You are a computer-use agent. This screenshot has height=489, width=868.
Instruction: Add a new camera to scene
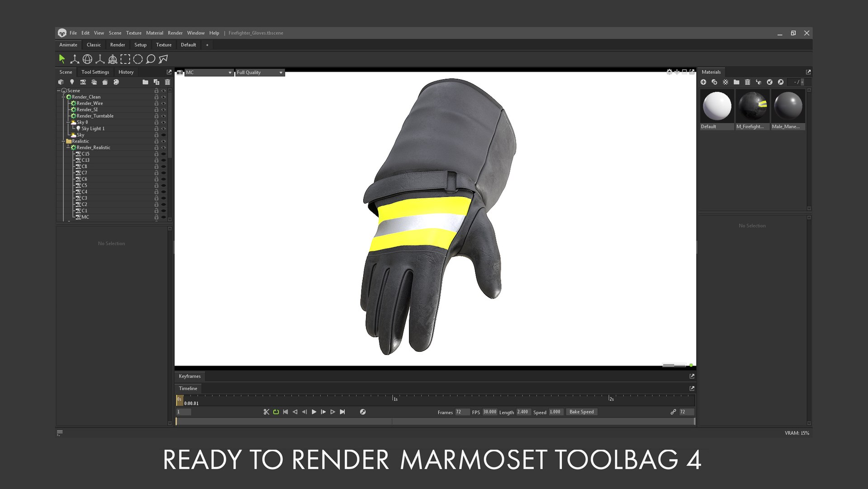83,82
